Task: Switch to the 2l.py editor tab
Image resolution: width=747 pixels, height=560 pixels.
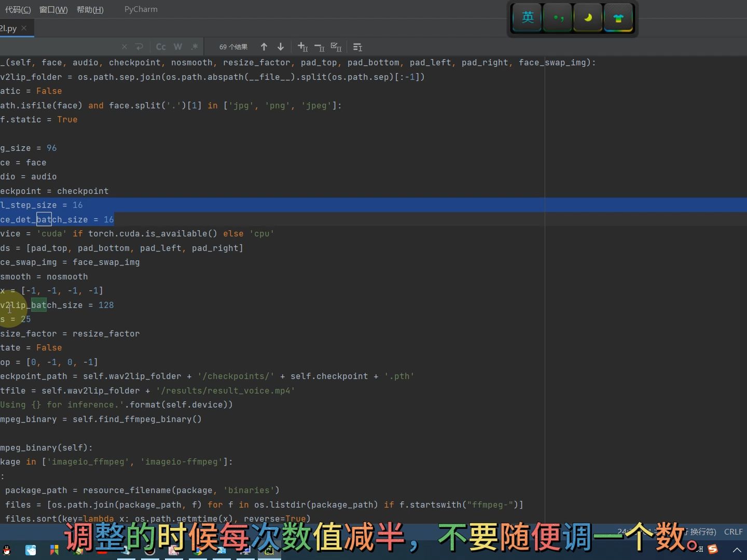Action: point(8,29)
